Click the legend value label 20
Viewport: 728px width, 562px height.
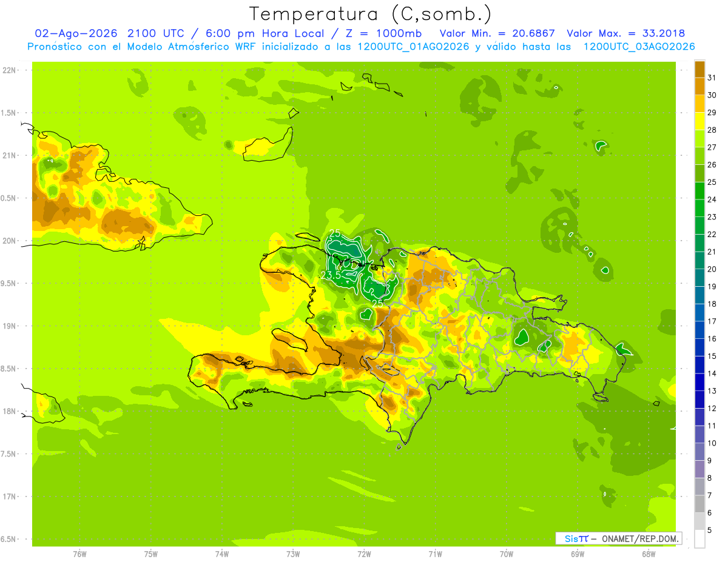[x=712, y=269]
